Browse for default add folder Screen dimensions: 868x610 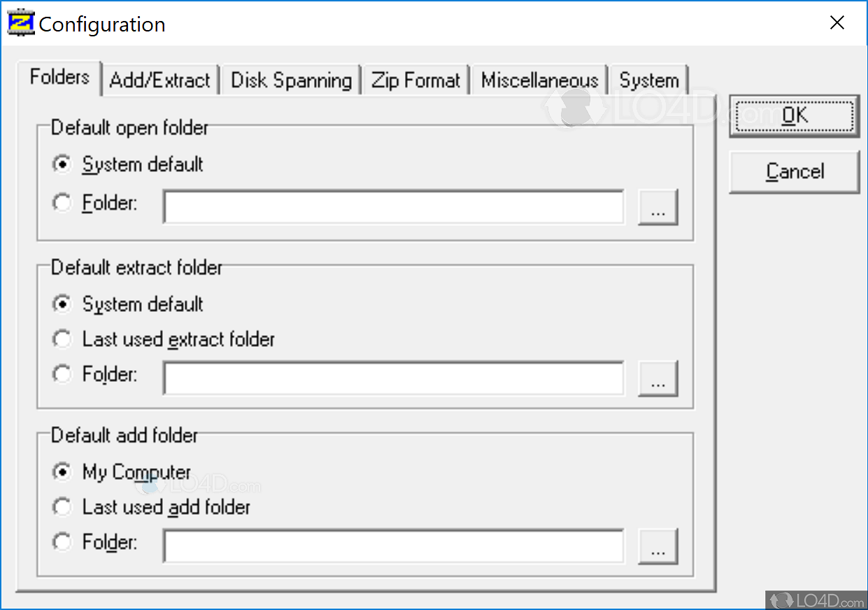[657, 546]
